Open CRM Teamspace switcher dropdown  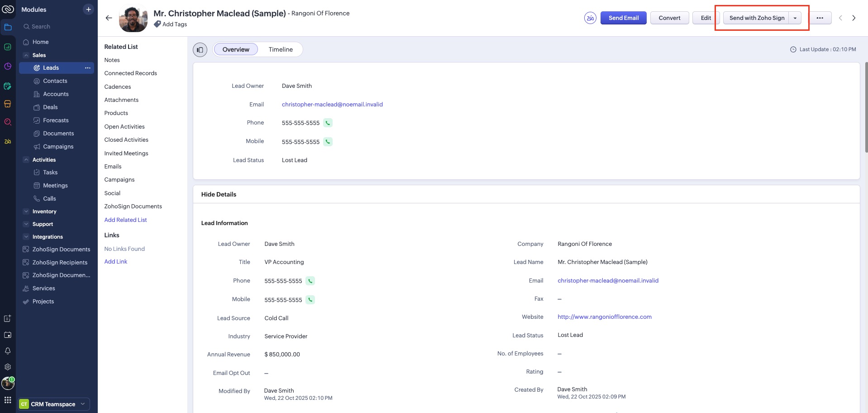(x=82, y=404)
